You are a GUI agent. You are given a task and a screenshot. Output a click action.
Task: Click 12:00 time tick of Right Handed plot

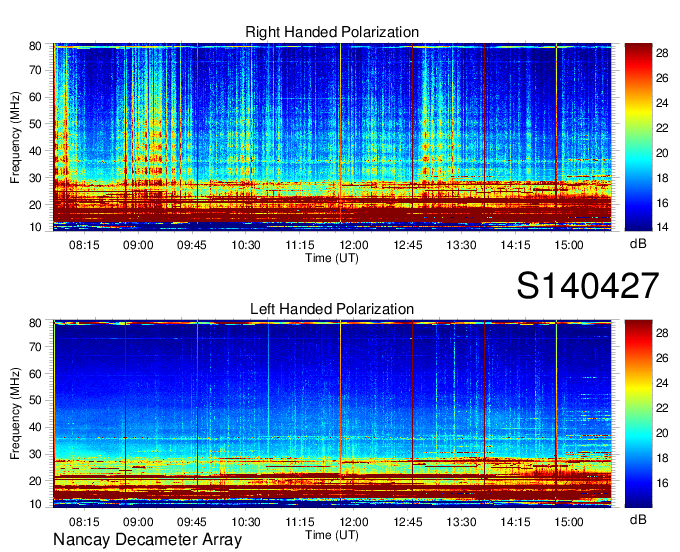(354, 245)
